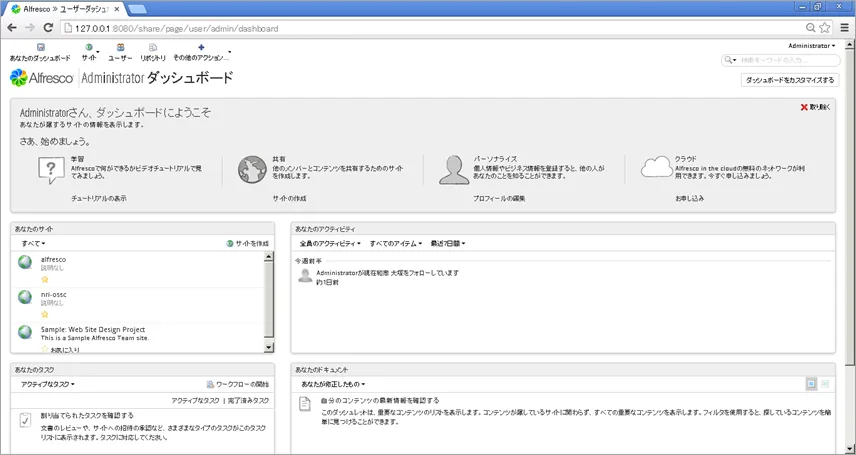Toggle the favorite star for the nri-ossc site

(45, 314)
